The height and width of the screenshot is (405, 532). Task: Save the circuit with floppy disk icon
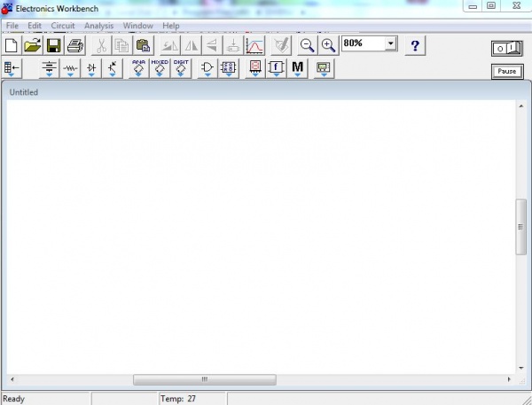click(x=53, y=45)
